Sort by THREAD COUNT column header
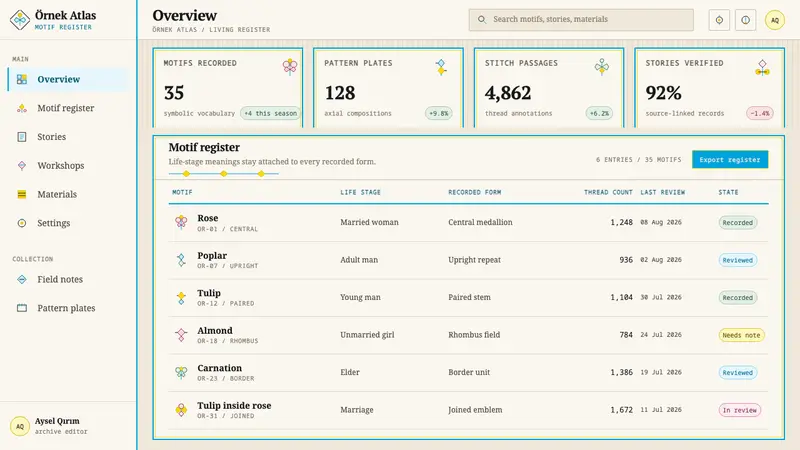800x450 pixels. point(608,192)
